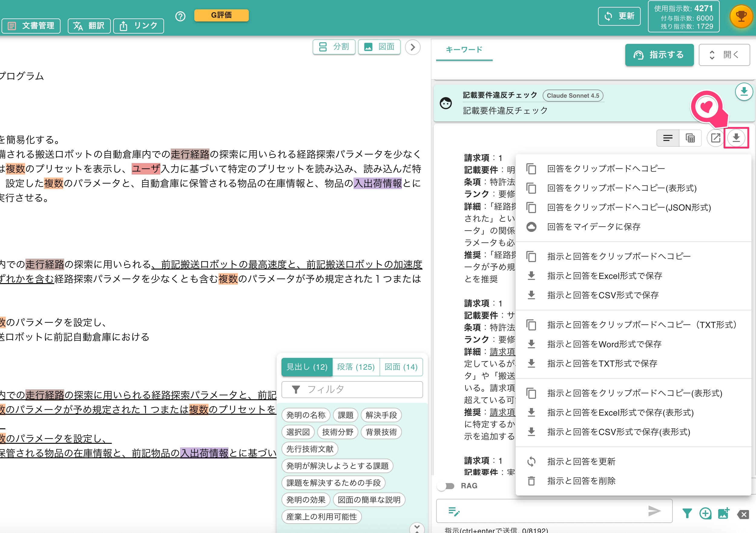The image size is (756, 533).
Task: Click the clear backspace icon near input
Action: coord(743,514)
